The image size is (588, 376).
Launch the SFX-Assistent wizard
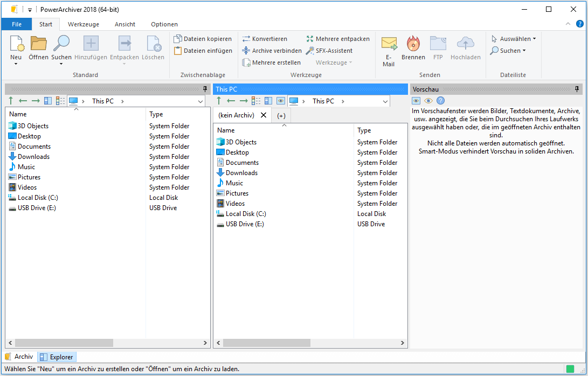pos(329,51)
